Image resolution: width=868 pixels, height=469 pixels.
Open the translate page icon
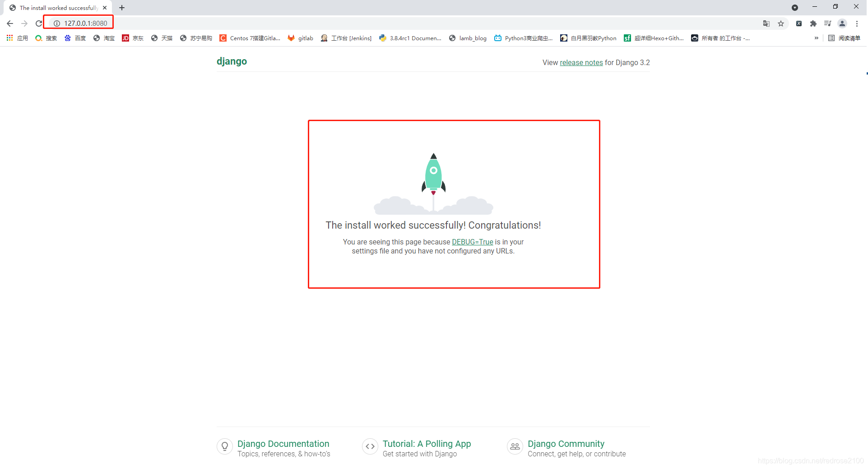(766, 23)
